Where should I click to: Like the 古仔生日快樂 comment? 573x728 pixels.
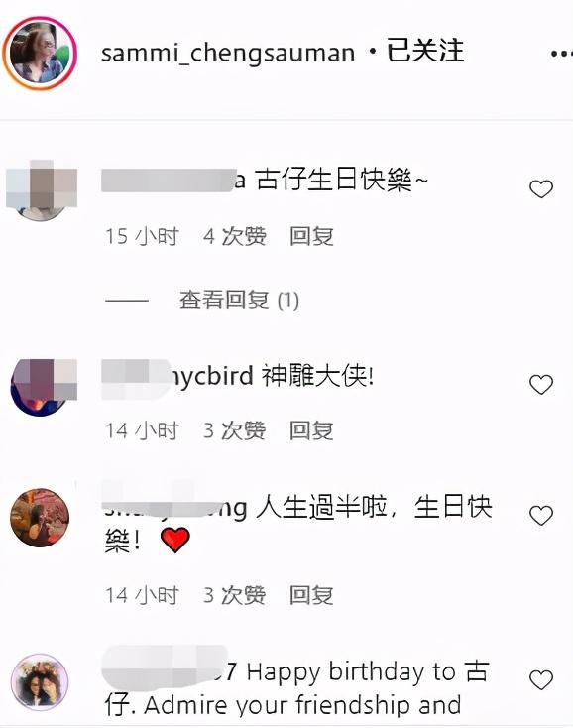(541, 189)
